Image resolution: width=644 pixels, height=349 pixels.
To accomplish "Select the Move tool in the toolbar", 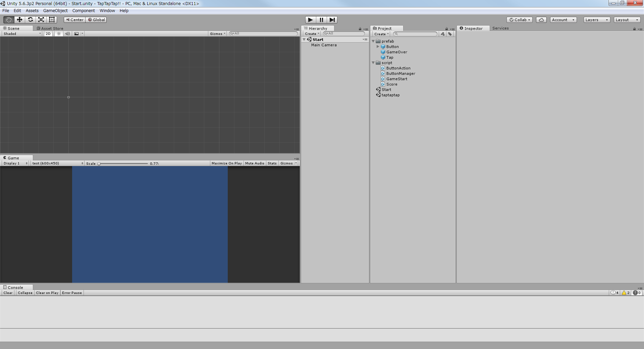I will [x=19, y=20].
